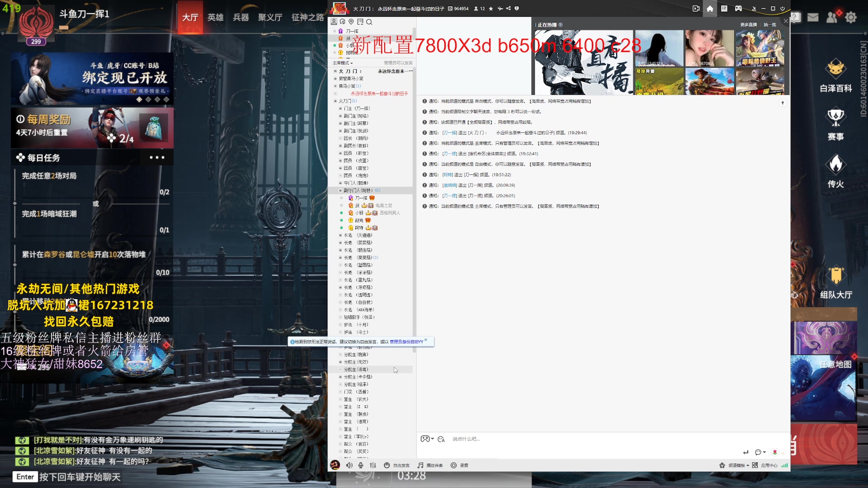Switch to the 英雄 tab in game
This screenshot has width=868, height=488.
point(215,17)
